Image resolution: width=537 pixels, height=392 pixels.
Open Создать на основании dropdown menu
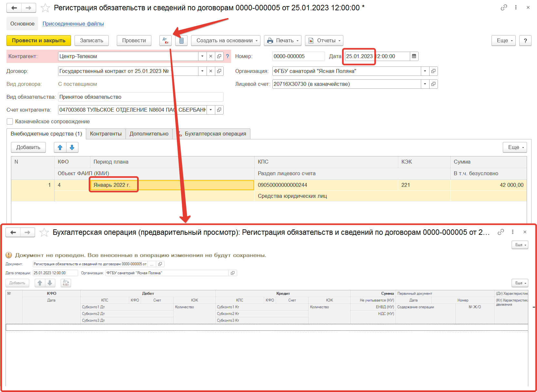pyautogui.click(x=226, y=41)
